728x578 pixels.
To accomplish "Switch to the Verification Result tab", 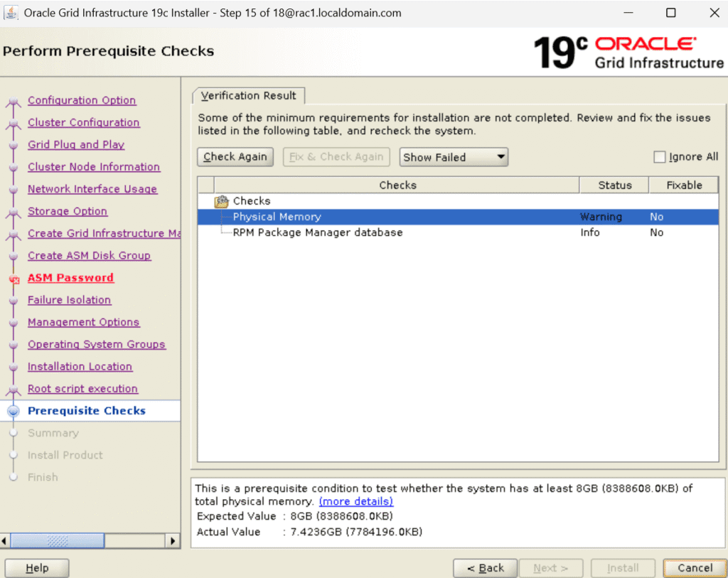I will click(x=248, y=96).
